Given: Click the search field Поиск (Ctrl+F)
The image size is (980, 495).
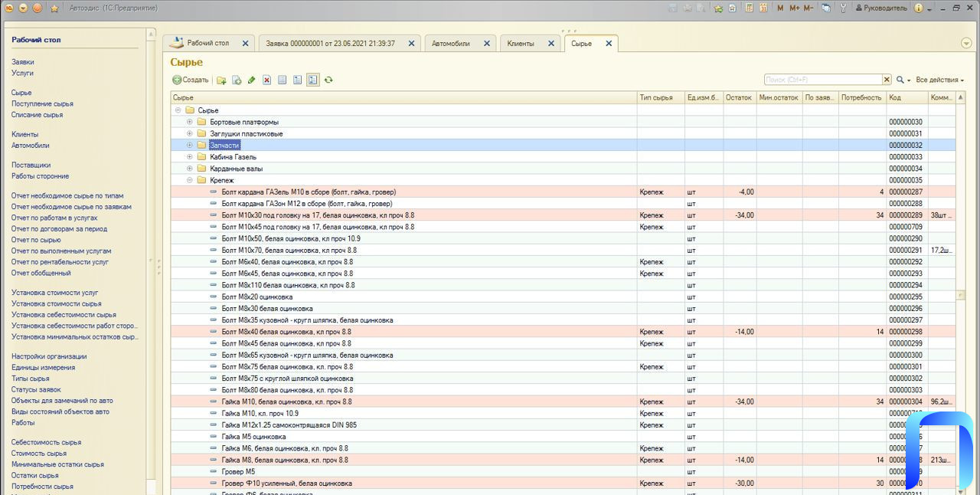Looking at the screenshot, I should click(x=823, y=80).
